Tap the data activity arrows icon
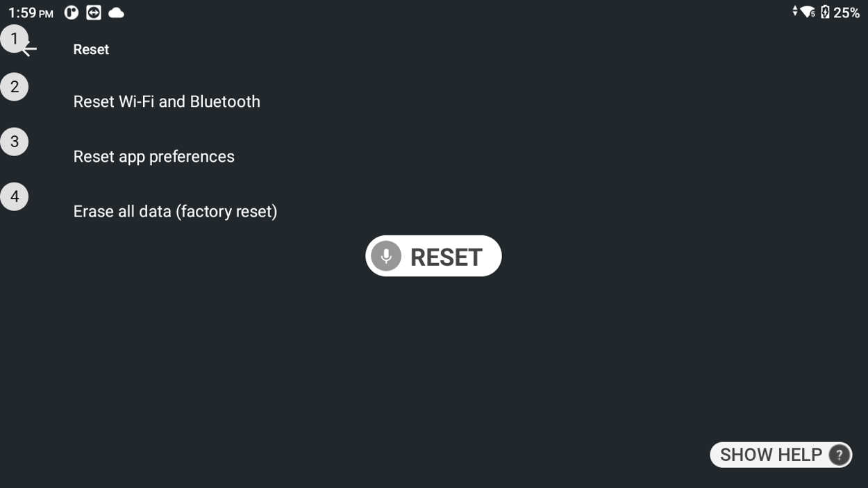 point(794,11)
